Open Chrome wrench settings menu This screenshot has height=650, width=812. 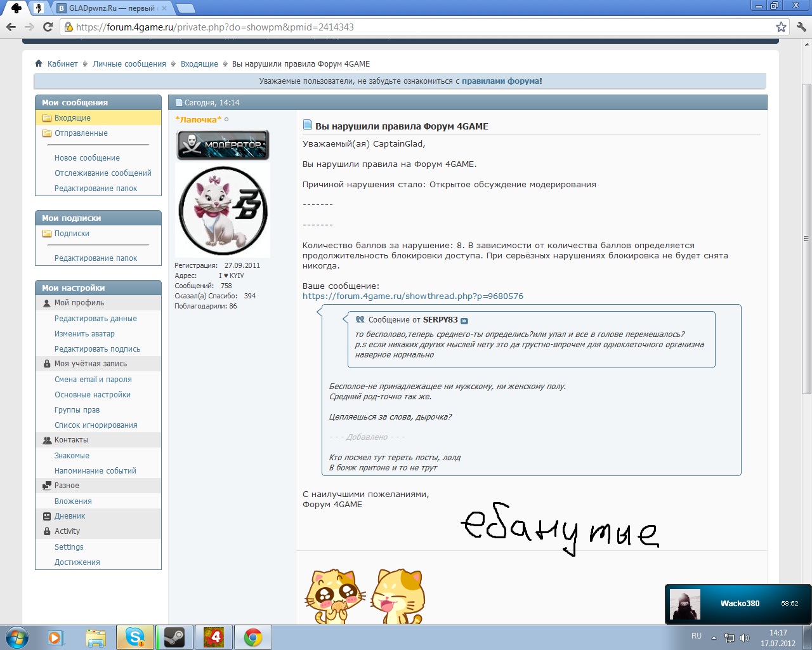coord(801,27)
